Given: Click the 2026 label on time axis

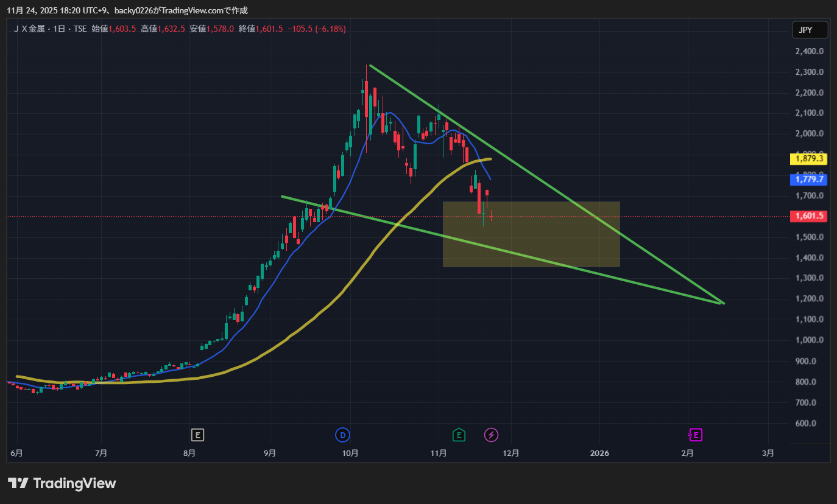Looking at the screenshot, I should coord(600,453).
